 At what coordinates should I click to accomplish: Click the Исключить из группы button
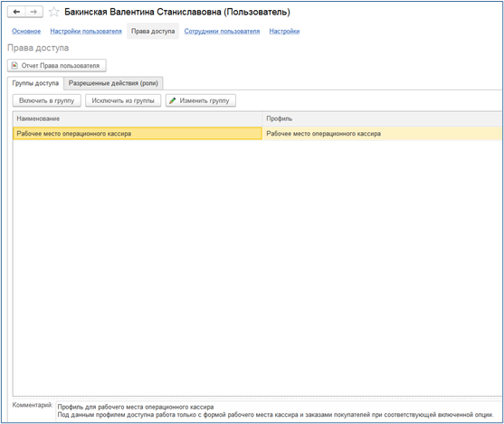(x=123, y=100)
